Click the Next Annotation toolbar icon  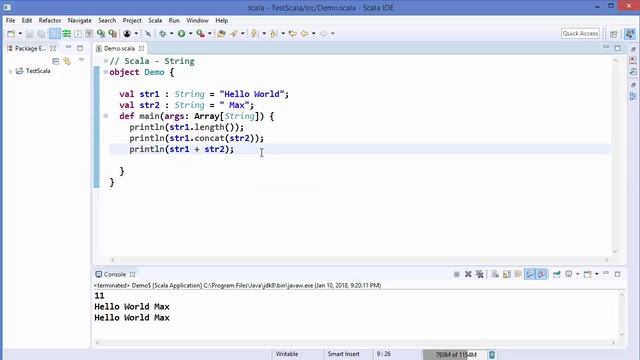pyautogui.click(x=254, y=34)
